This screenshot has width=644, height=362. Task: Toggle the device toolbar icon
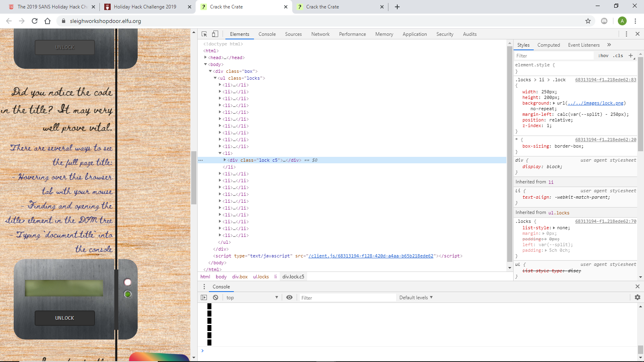pyautogui.click(x=215, y=34)
